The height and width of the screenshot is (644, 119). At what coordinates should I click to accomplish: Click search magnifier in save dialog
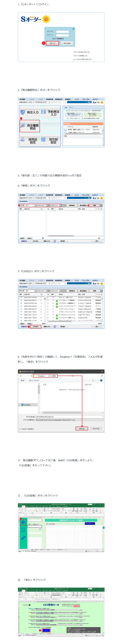coord(102,376)
